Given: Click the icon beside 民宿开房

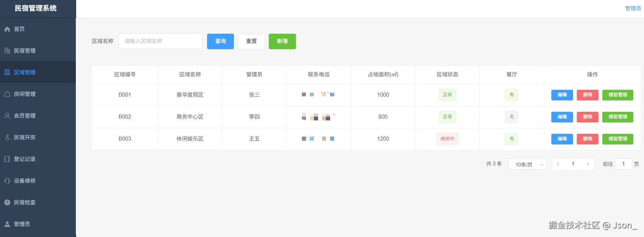Looking at the screenshot, I should [x=7, y=138].
